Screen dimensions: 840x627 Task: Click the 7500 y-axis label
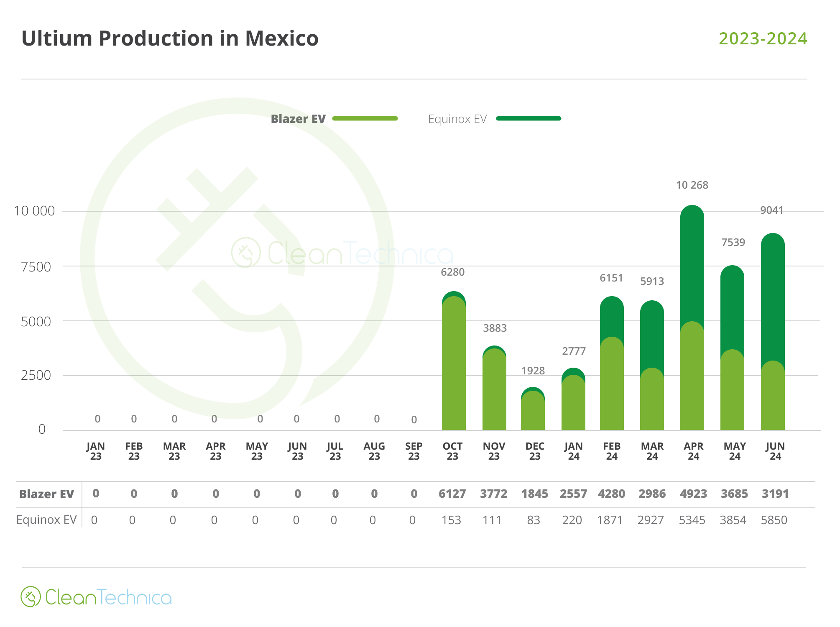[x=36, y=267]
